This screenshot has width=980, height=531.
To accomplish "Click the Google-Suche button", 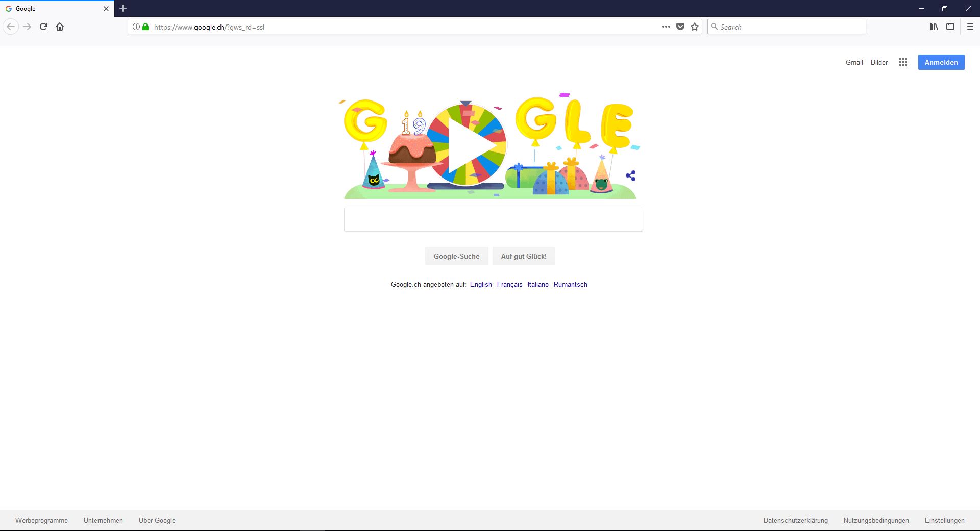I will point(457,256).
